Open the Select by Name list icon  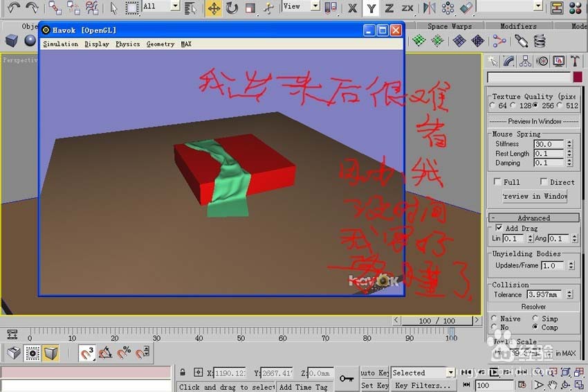click(190, 8)
